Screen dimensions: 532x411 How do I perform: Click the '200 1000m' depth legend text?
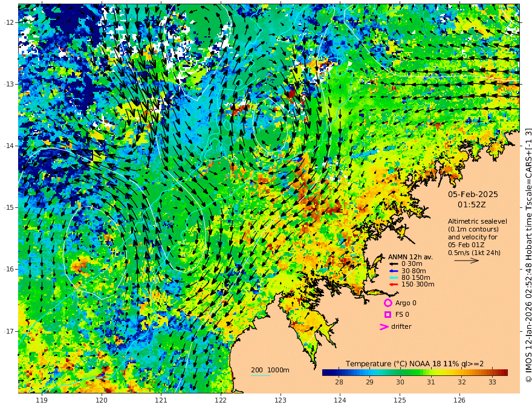(270, 370)
